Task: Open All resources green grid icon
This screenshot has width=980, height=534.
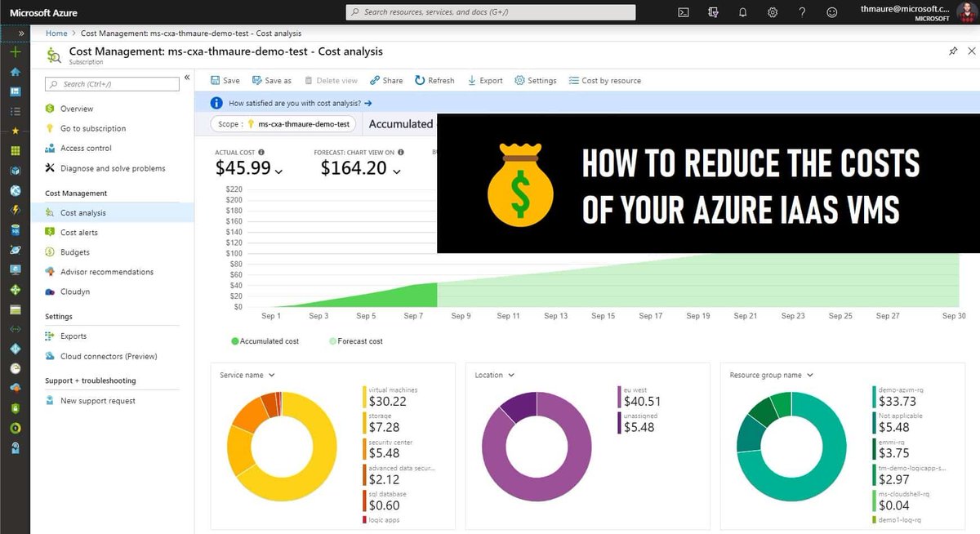Action: click(x=15, y=151)
